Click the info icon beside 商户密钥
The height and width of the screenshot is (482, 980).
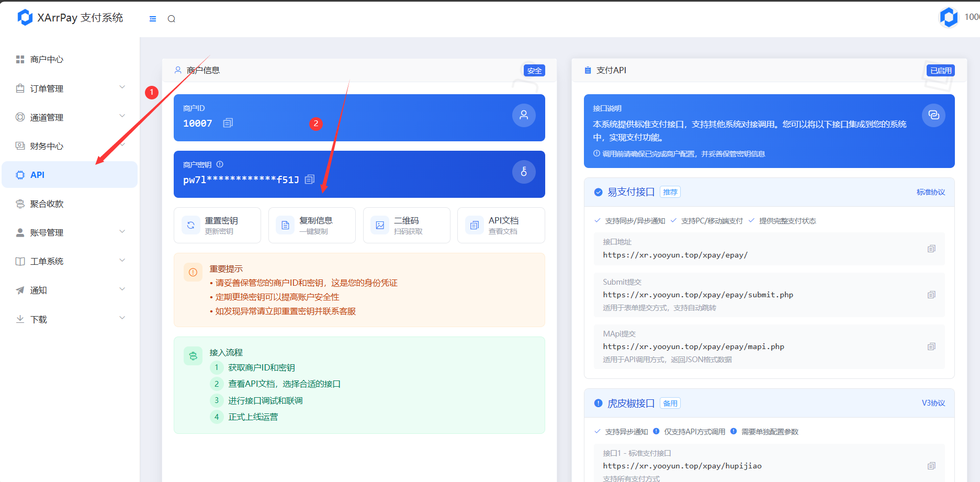(x=220, y=164)
